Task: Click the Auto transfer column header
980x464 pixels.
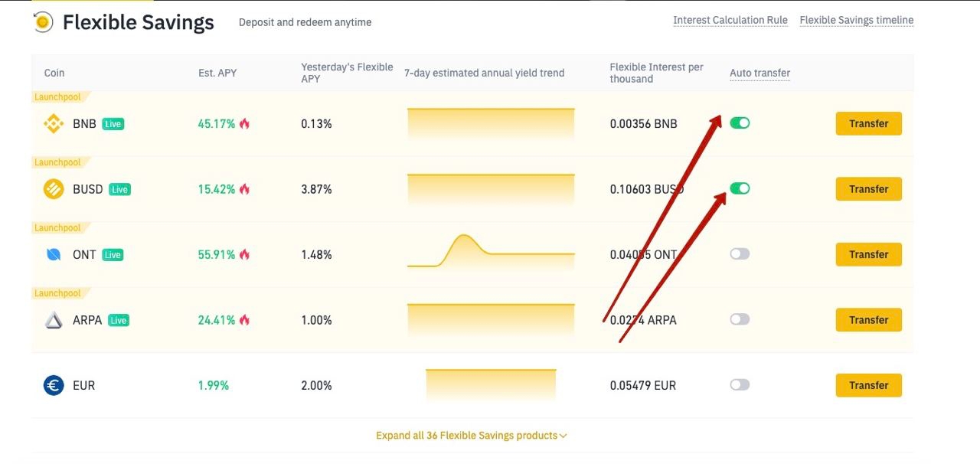Action: click(x=759, y=74)
